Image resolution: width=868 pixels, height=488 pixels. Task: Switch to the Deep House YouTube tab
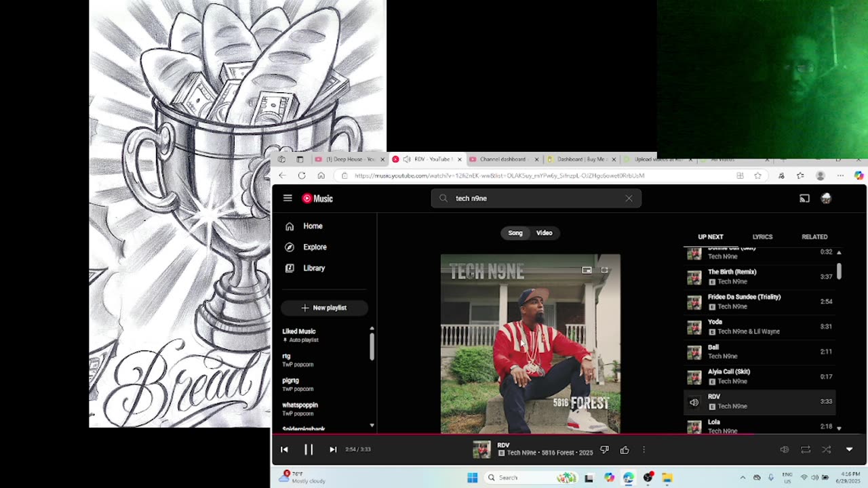tap(350, 159)
